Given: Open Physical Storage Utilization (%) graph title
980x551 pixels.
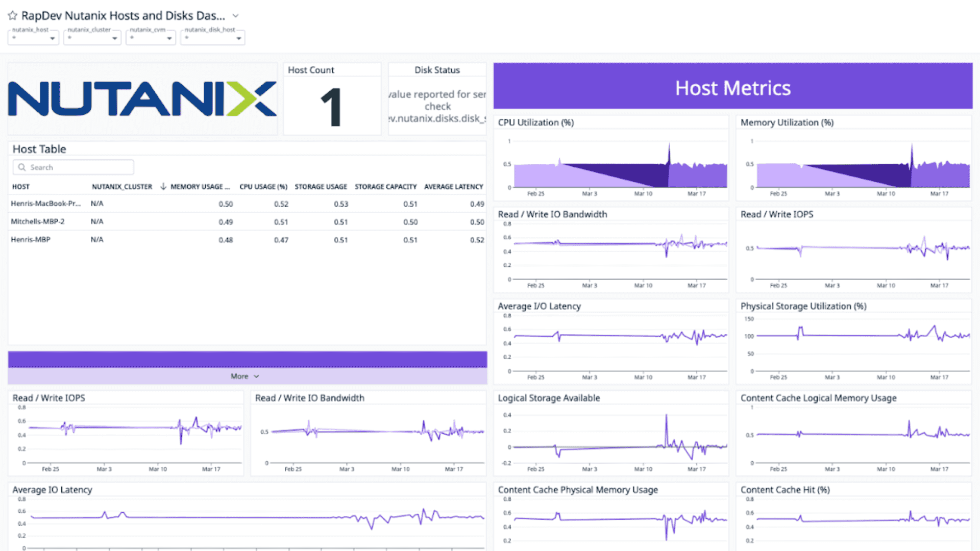Looking at the screenshot, I should [803, 306].
